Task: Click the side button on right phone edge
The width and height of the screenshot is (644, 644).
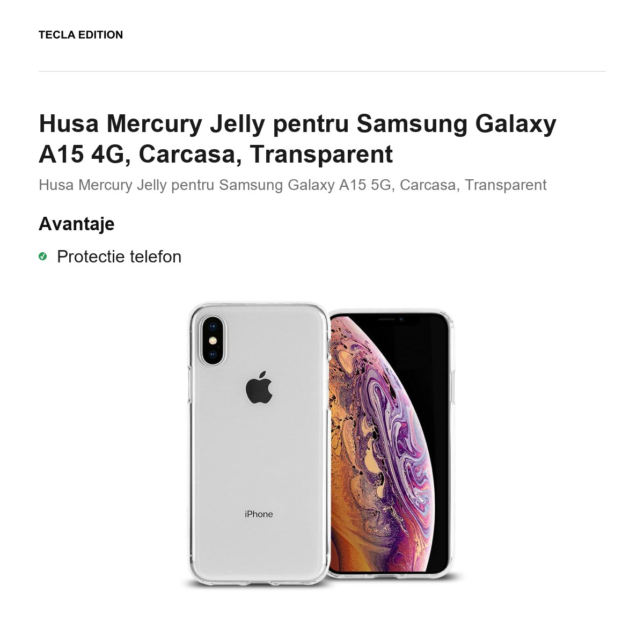Action: click(x=453, y=385)
